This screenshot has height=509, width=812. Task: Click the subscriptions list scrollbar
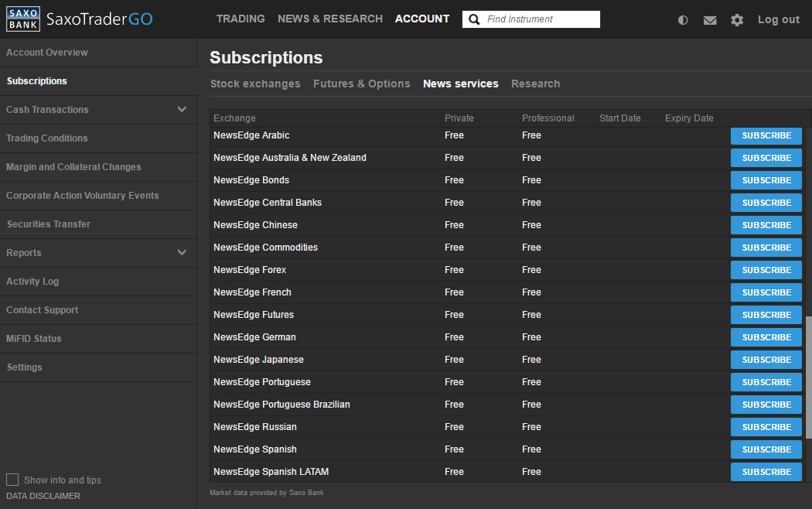[808, 377]
